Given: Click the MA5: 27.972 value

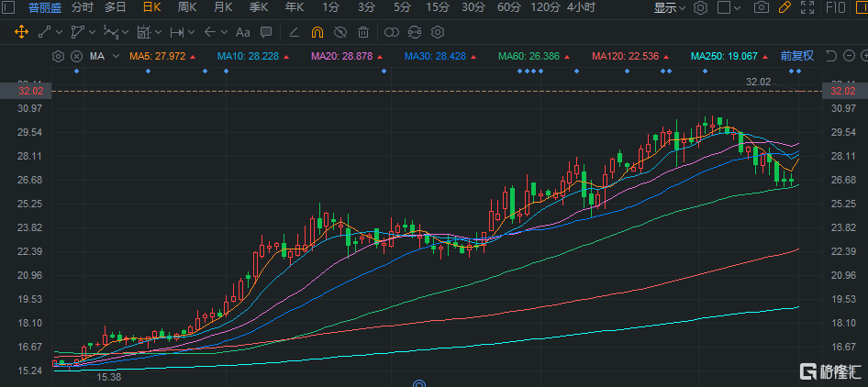Looking at the screenshot, I should [x=158, y=56].
